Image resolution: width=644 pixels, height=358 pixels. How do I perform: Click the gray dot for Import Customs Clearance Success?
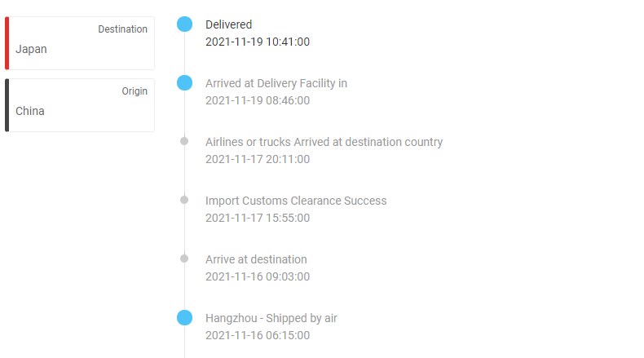tap(184, 200)
